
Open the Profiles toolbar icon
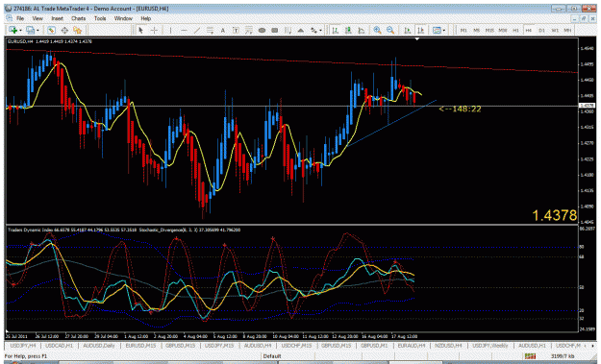30,30
